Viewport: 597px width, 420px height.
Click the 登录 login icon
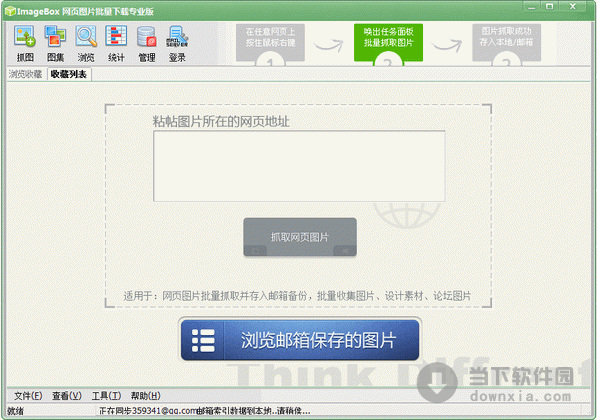[x=177, y=43]
